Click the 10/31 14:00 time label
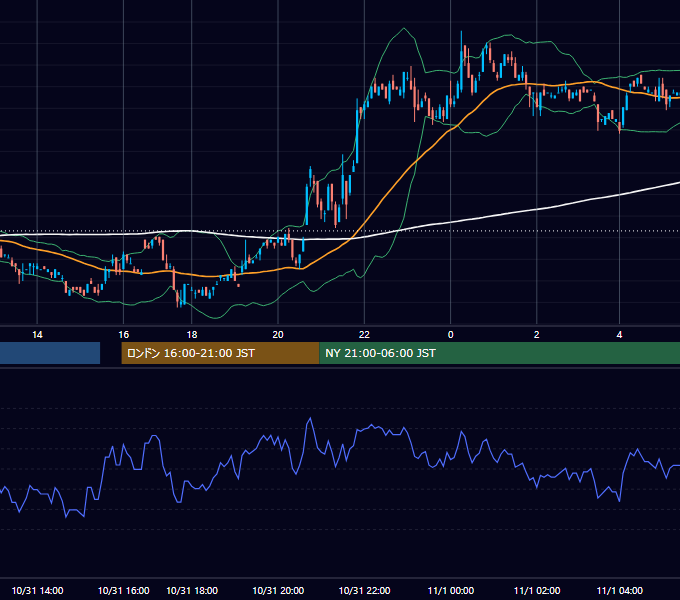 37,590
